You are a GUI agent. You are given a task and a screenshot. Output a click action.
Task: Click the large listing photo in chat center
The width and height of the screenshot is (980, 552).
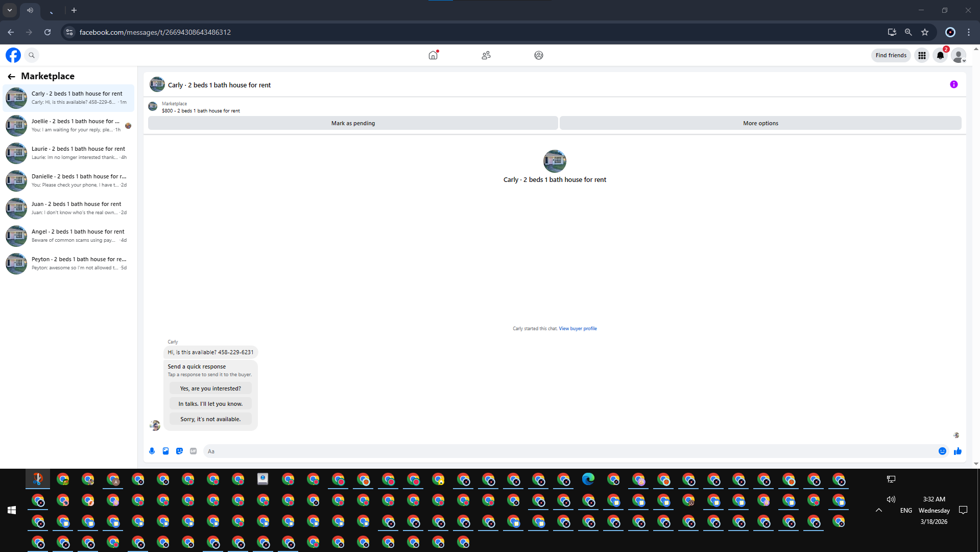coord(555,161)
